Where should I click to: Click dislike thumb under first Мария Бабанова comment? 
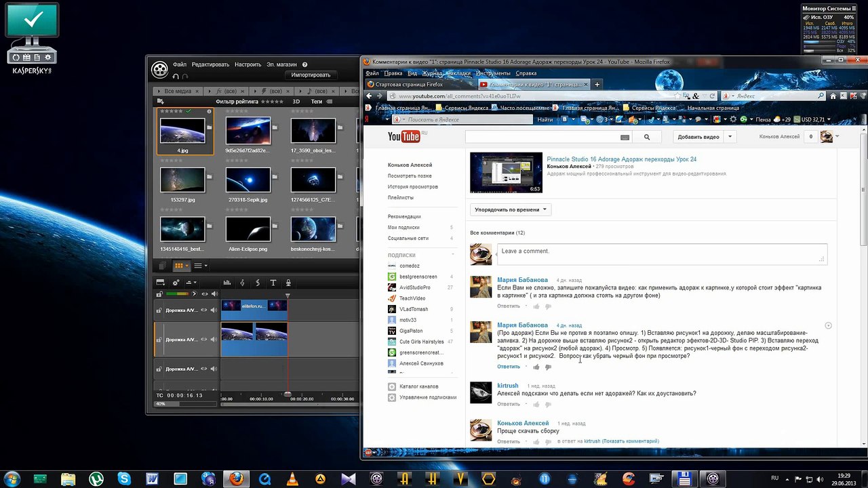549,306
